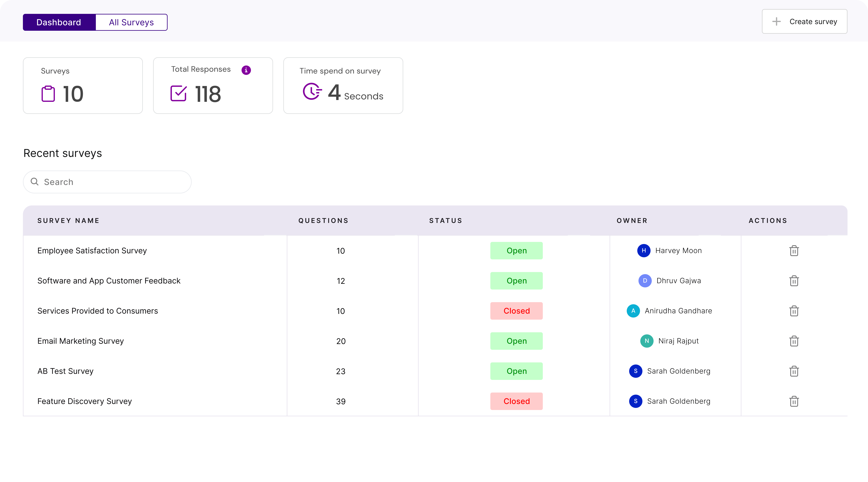868x482 pixels.
Task: Open Services Provided to Consumers
Action: point(97,311)
